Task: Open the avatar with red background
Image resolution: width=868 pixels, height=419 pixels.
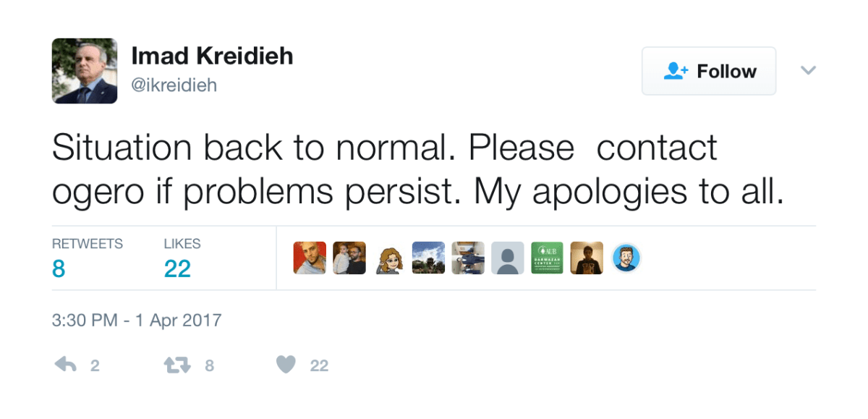Action: click(310, 258)
